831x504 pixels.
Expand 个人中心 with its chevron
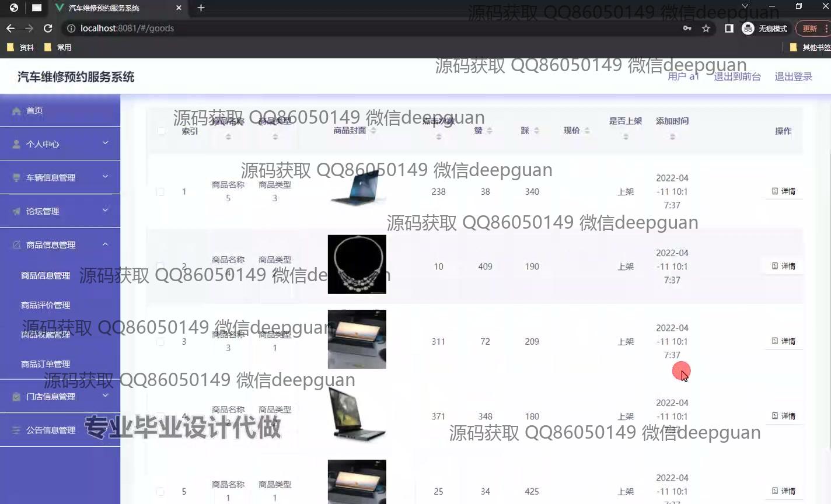105,143
